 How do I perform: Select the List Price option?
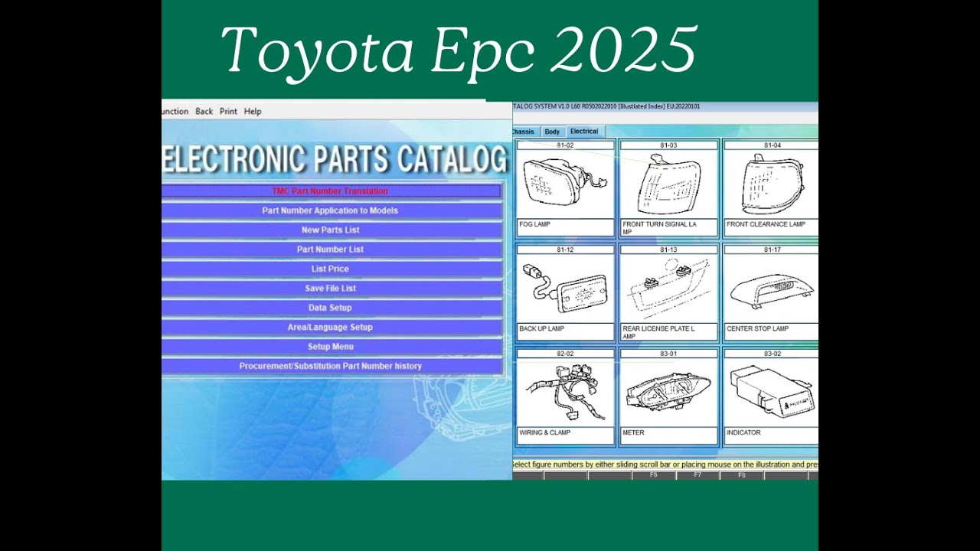[x=331, y=269]
